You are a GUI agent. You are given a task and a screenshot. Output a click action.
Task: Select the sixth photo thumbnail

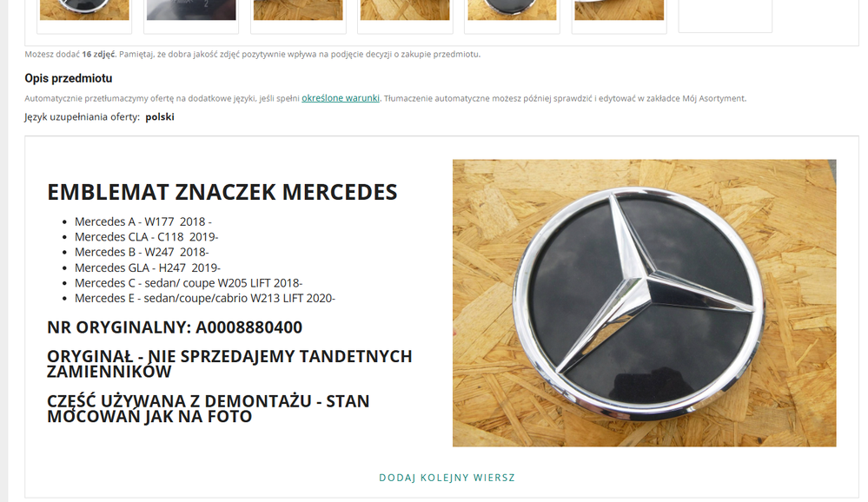619,10
